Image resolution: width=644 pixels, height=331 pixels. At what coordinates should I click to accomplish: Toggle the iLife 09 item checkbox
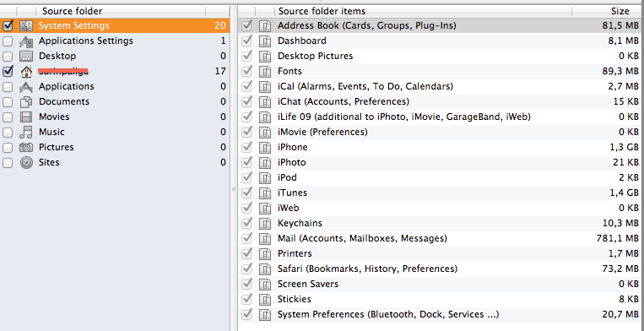click(x=246, y=117)
